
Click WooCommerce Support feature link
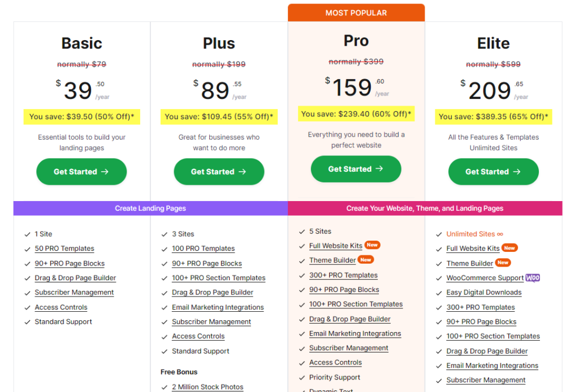(x=485, y=278)
